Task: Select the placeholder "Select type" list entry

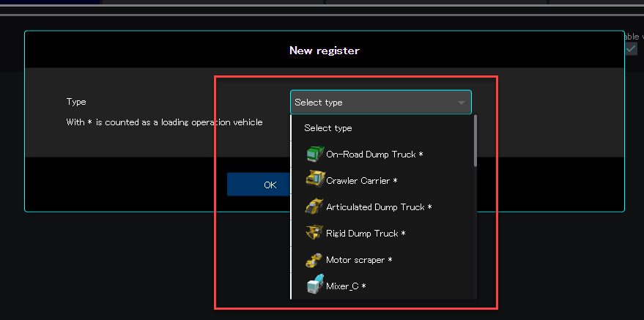Action: tap(382, 128)
